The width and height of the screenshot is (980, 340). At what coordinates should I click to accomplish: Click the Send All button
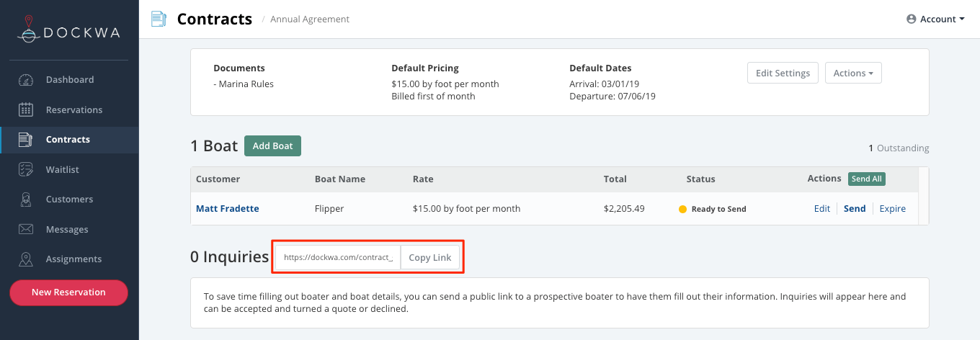point(866,179)
